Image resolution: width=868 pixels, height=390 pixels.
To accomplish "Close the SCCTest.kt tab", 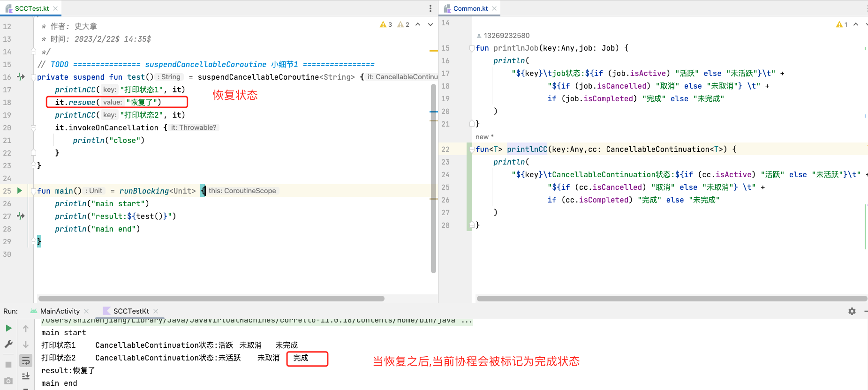I will click(55, 8).
